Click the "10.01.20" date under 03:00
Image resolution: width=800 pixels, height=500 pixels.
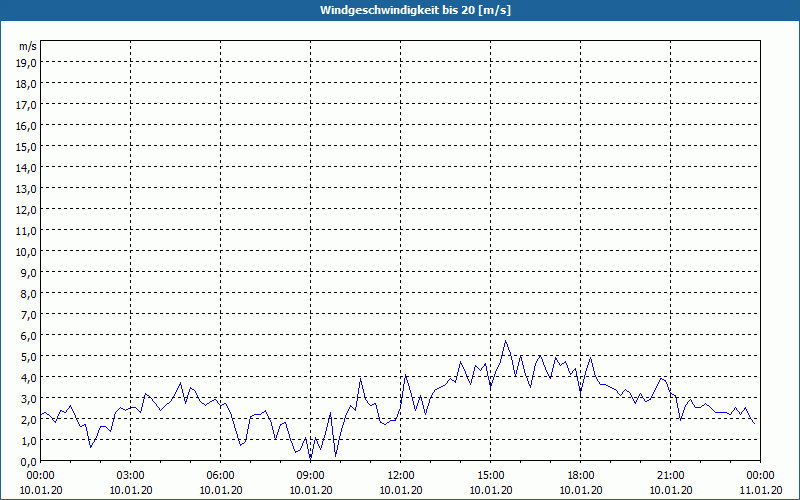131,490
